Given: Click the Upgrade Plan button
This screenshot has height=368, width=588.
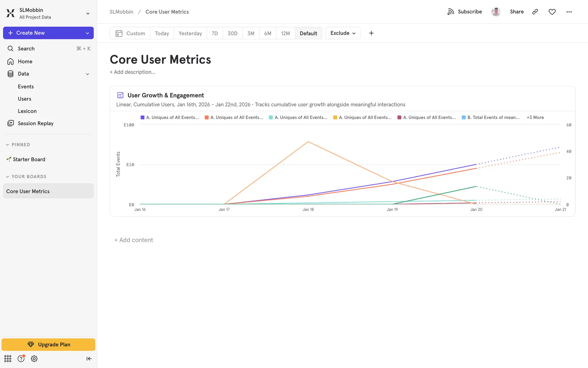Looking at the screenshot, I should click(48, 344).
